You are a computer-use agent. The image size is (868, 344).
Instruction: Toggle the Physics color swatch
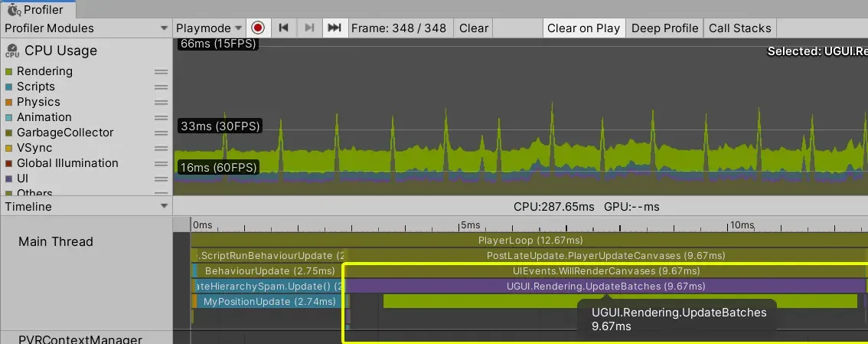coord(8,102)
